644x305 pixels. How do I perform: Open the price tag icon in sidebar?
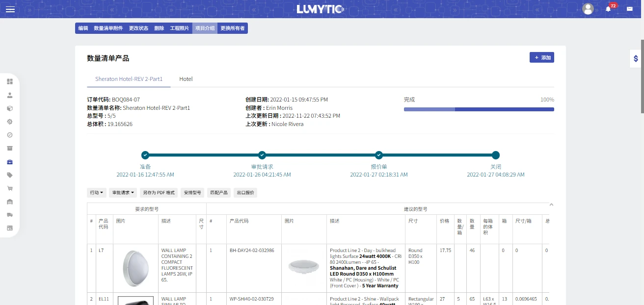coord(10,175)
